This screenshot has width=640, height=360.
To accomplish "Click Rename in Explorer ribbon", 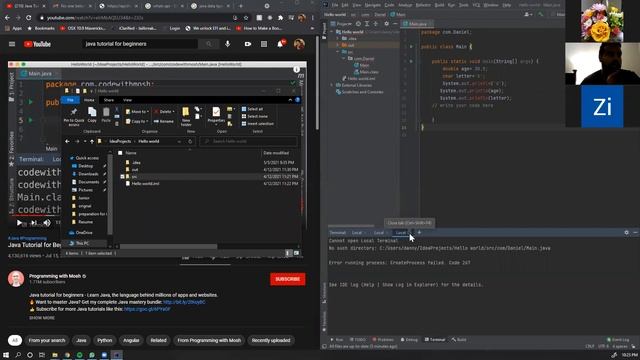I will 164,121.
